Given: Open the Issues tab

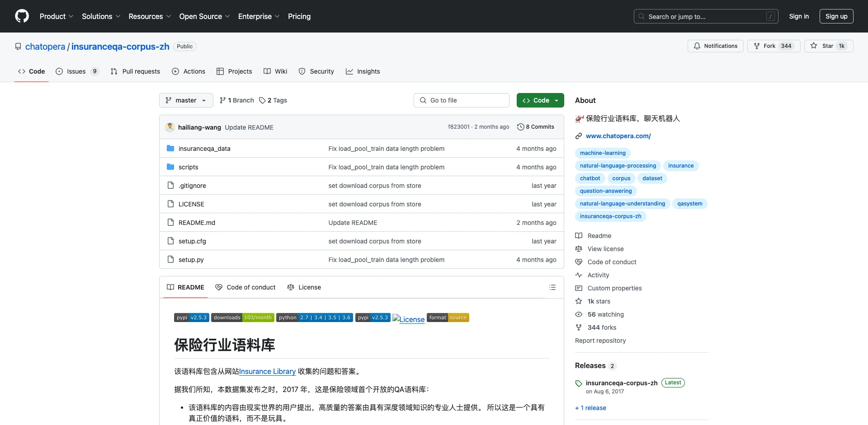Looking at the screenshot, I should [x=77, y=71].
